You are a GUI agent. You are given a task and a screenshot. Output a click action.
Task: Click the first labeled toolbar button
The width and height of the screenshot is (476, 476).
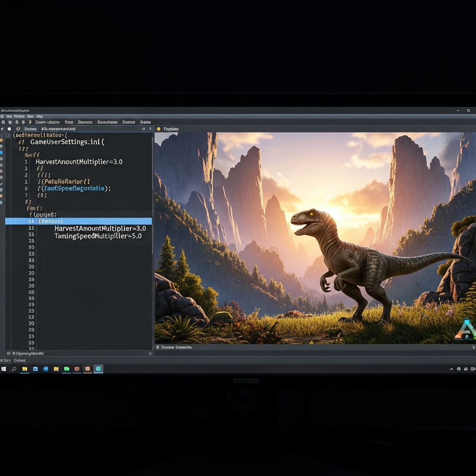coord(47,122)
